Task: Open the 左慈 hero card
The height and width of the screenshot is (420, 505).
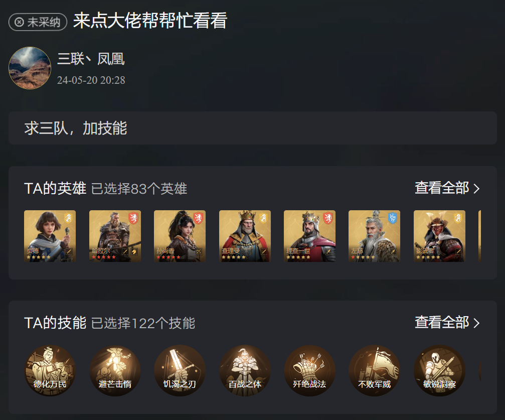Action: pyautogui.click(x=375, y=236)
